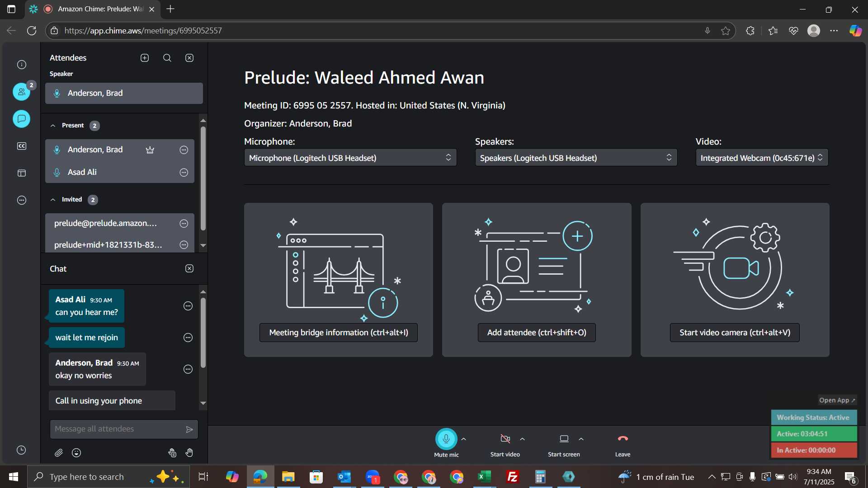This screenshot has width=868, height=488.
Task: Open options for 'wait let me rejoin' message
Action: point(188,338)
